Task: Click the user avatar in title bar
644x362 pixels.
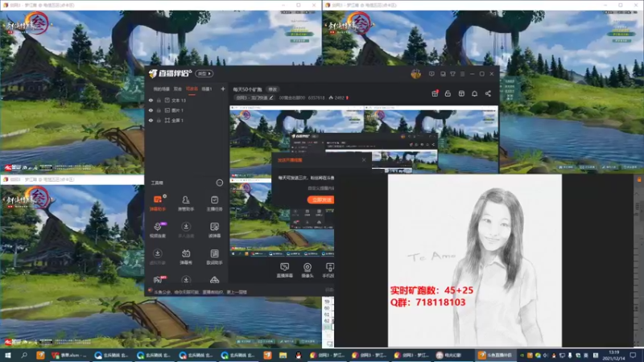Action: pyautogui.click(x=415, y=74)
